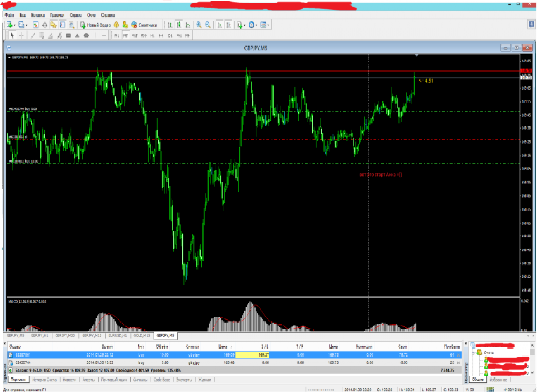Image resolution: width=537 pixels, height=392 pixels.
Task: Open the periodicity clock dropdown
Action: (256, 25)
